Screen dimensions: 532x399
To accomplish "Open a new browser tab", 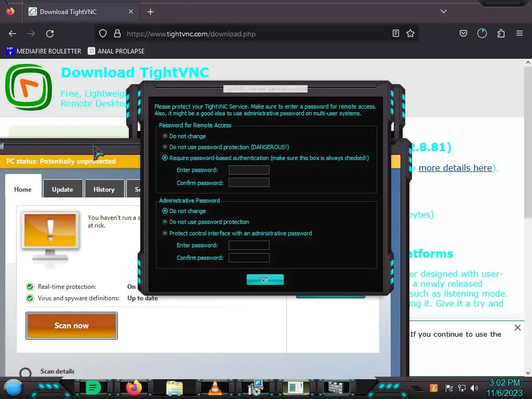I will point(151,12).
